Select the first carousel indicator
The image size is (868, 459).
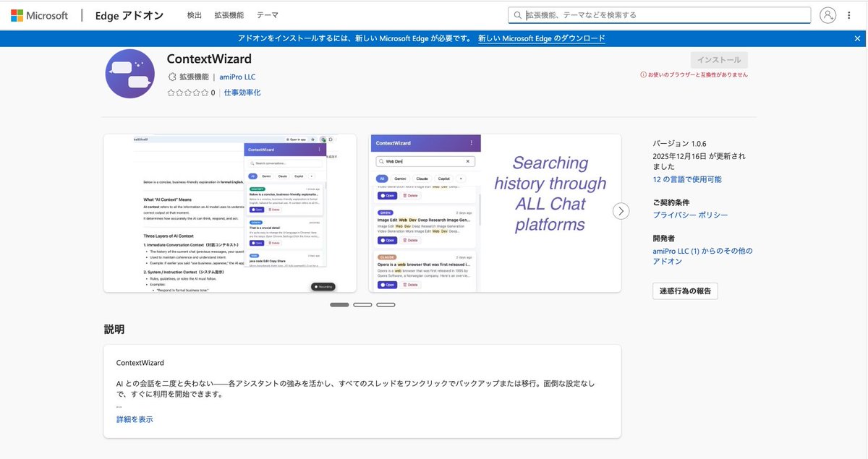[x=339, y=305]
